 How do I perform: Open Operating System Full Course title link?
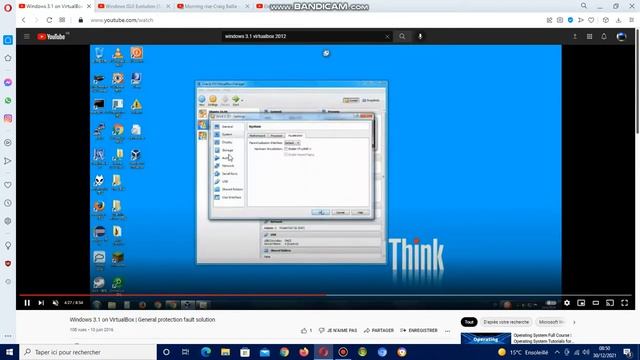point(543,338)
